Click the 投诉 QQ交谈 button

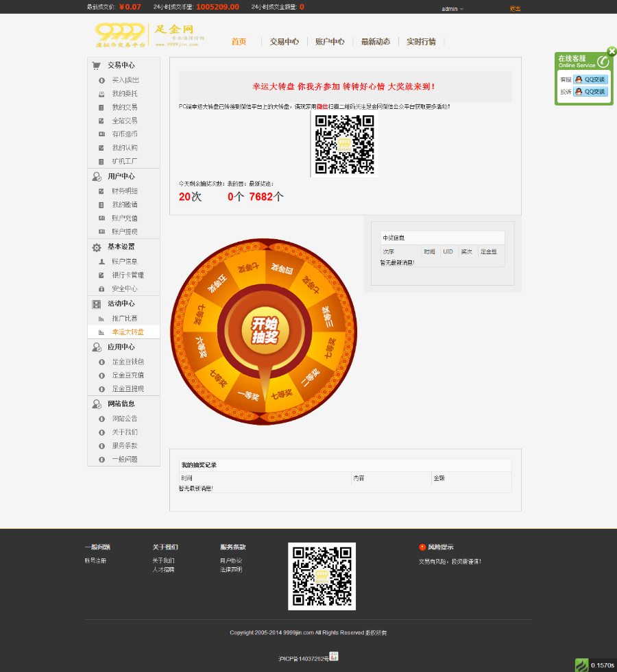590,92
